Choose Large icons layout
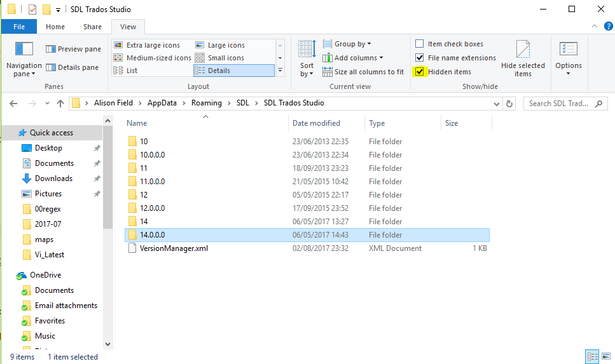This screenshot has width=615, height=364. pyautogui.click(x=220, y=45)
